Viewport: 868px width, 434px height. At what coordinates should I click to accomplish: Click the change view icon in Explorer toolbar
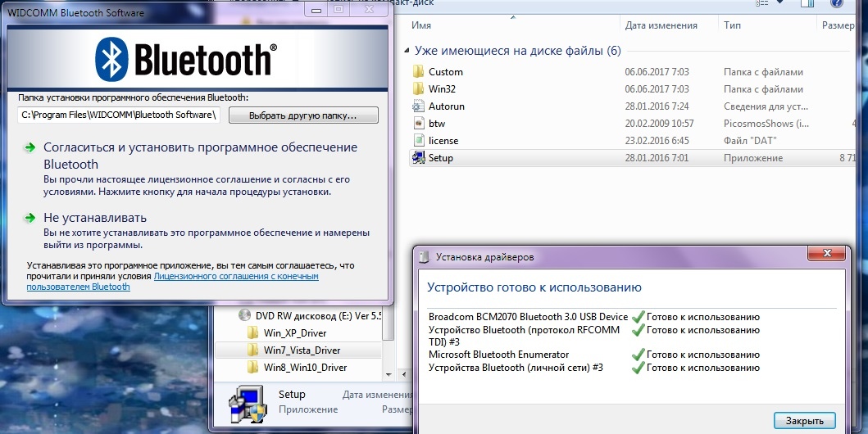click(x=762, y=2)
